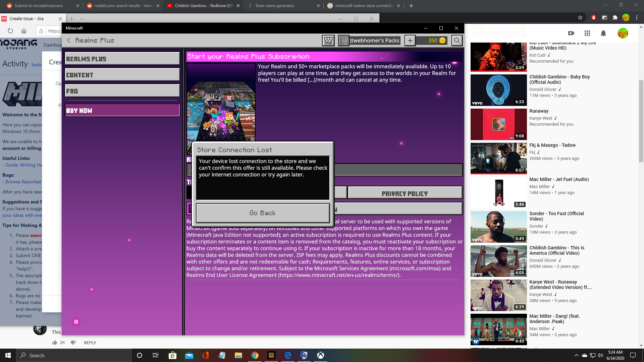Click the YouTube create video camera icon
The height and width of the screenshot is (362, 644).
(x=571, y=33)
